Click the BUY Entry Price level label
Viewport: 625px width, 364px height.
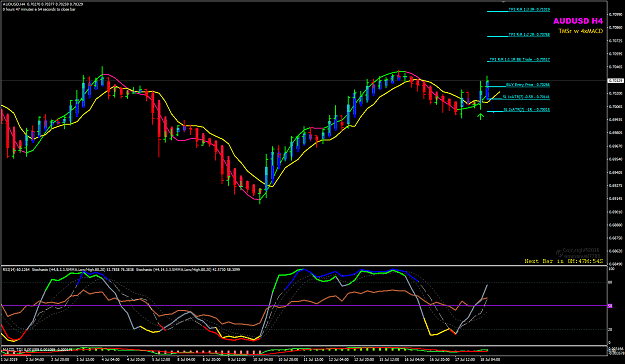click(x=528, y=85)
